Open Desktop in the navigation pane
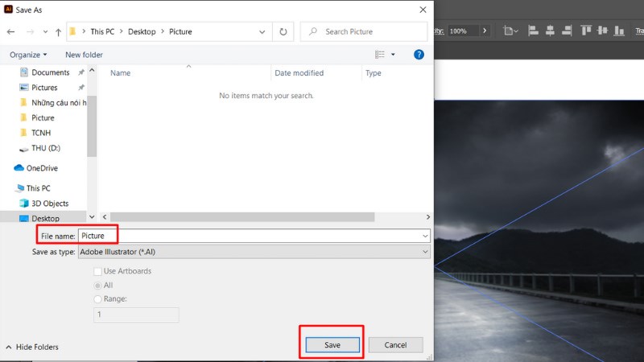 pyautogui.click(x=45, y=218)
